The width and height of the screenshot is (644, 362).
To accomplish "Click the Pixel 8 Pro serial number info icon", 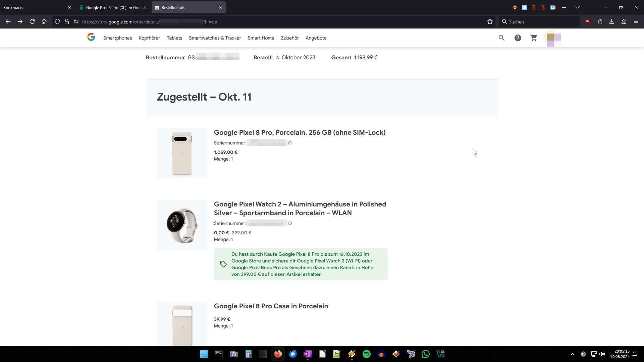I will tap(290, 143).
